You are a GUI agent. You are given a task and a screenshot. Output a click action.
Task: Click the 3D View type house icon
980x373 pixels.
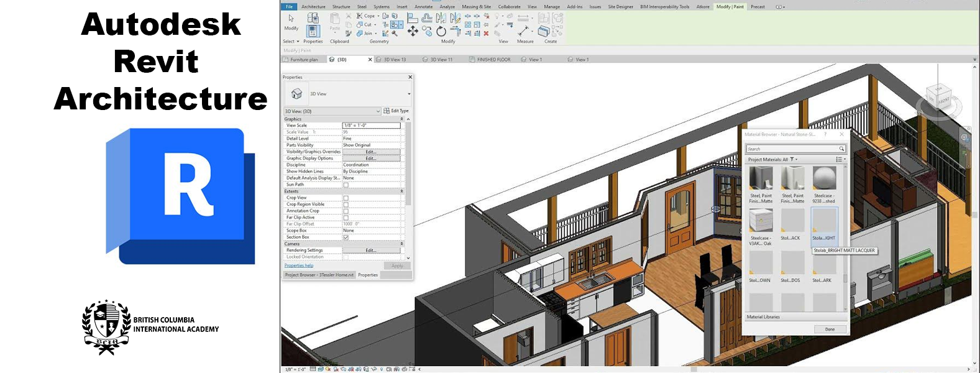click(296, 94)
